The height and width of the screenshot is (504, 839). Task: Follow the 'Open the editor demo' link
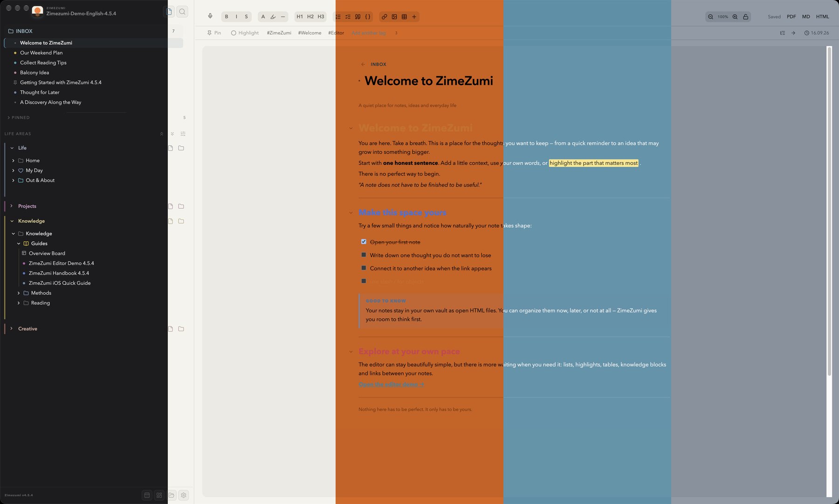coord(391,384)
